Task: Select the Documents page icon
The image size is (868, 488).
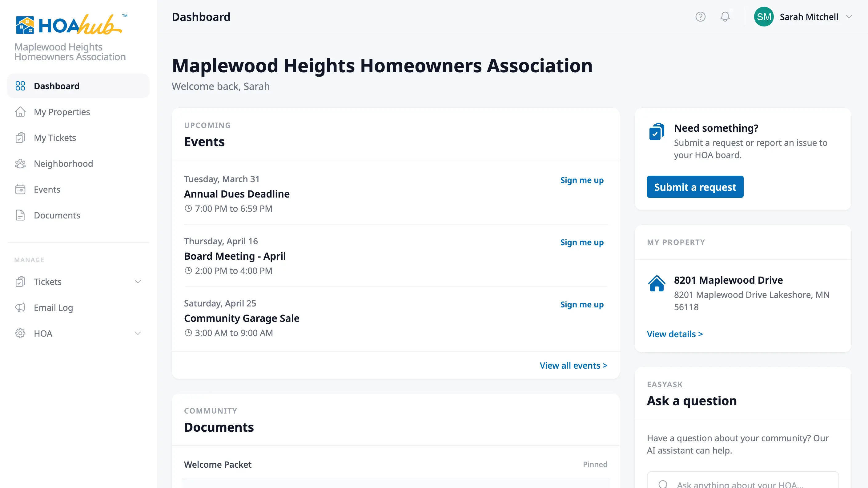Action: point(20,215)
